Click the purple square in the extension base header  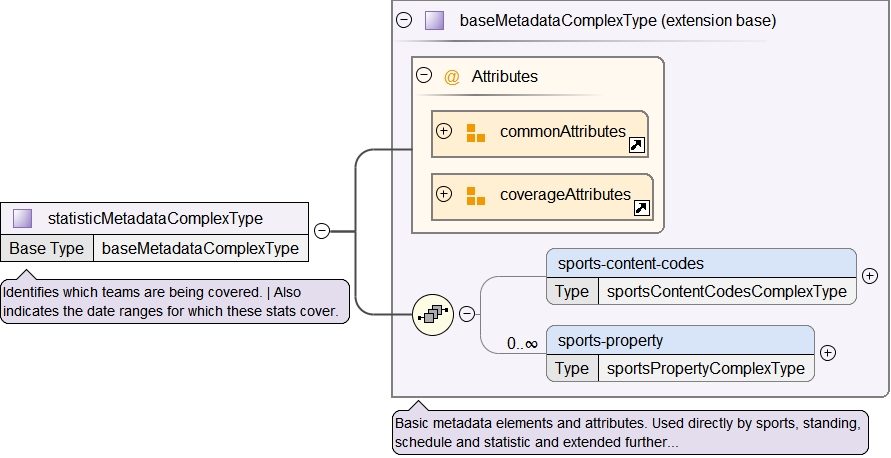tap(434, 20)
